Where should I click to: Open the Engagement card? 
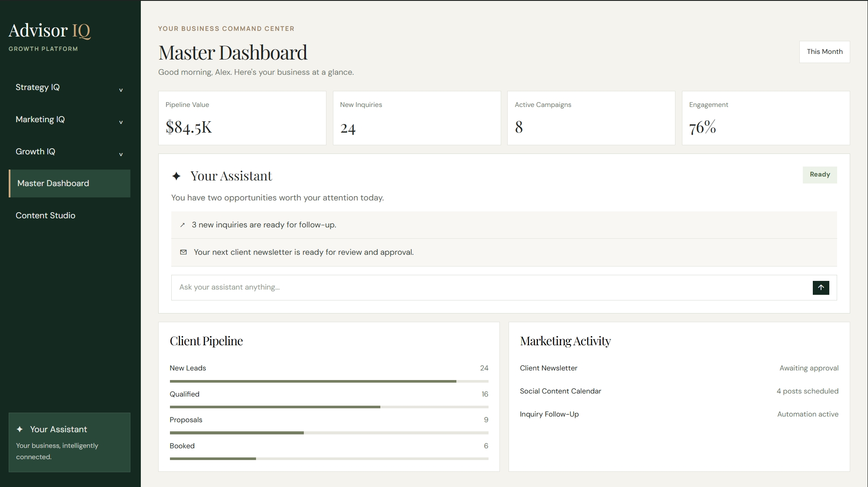click(766, 118)
